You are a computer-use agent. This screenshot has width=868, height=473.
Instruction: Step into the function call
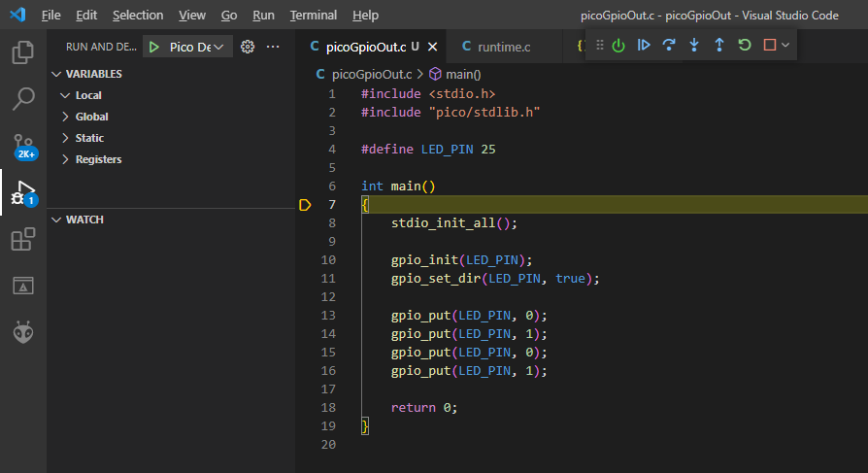693,46
